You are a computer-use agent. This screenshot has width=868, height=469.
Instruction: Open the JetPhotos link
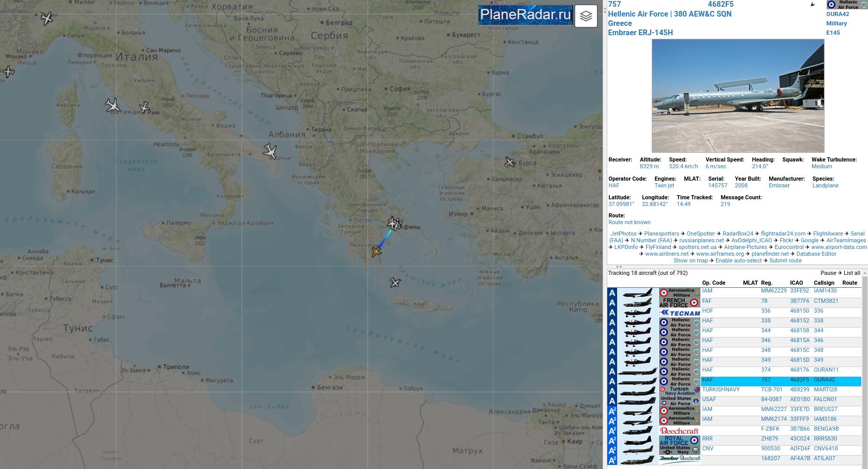tap(623, 233)
